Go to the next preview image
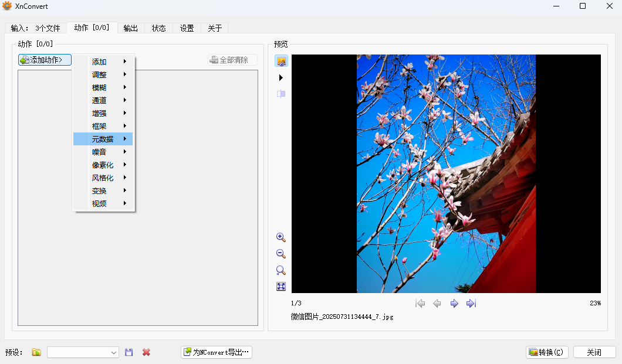This screenshot has width=622, height=364. tap(454, 303)
